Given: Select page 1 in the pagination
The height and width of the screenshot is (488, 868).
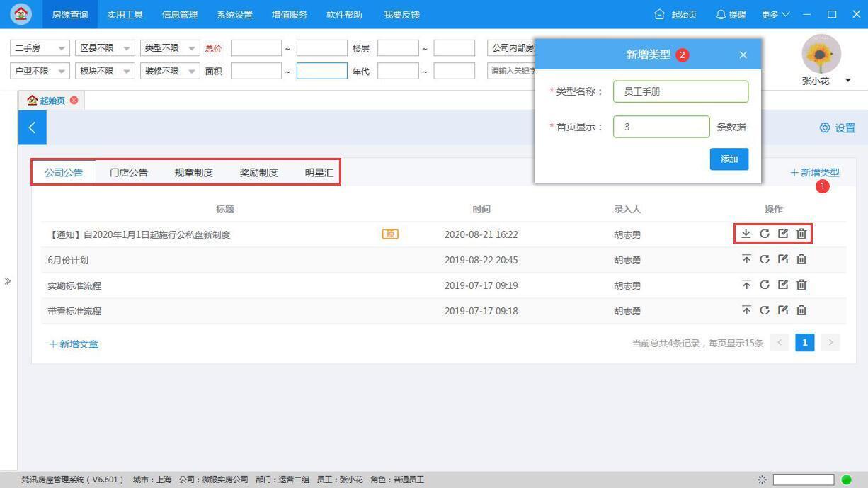Looking at the screenshot, I should coord(804,342).
